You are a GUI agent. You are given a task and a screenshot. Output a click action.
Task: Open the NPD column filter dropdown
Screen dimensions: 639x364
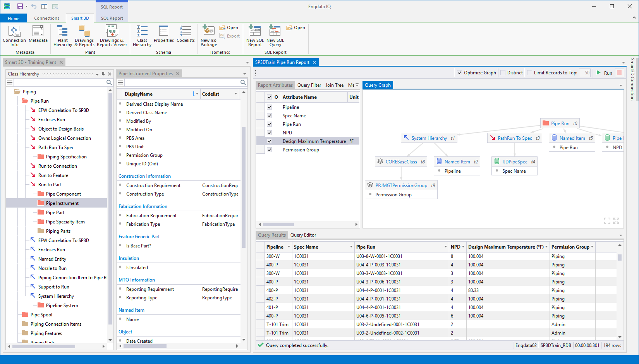463,247
